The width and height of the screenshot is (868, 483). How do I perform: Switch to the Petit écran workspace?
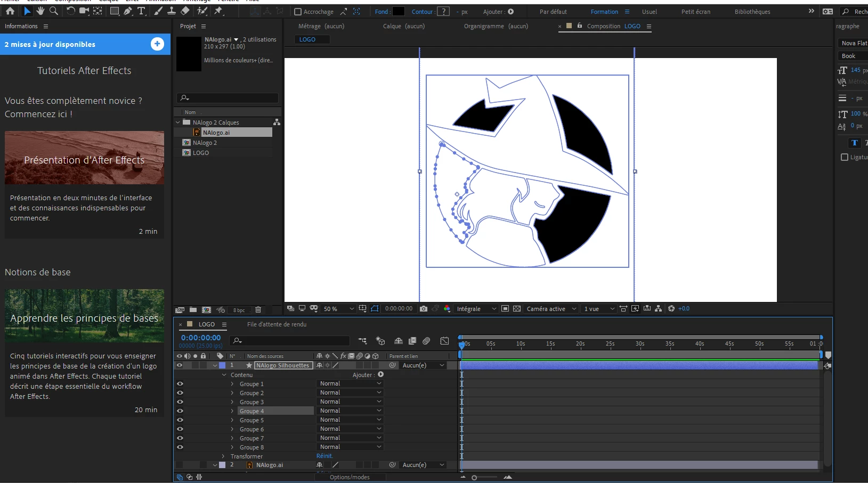click(x=696, y=12)
